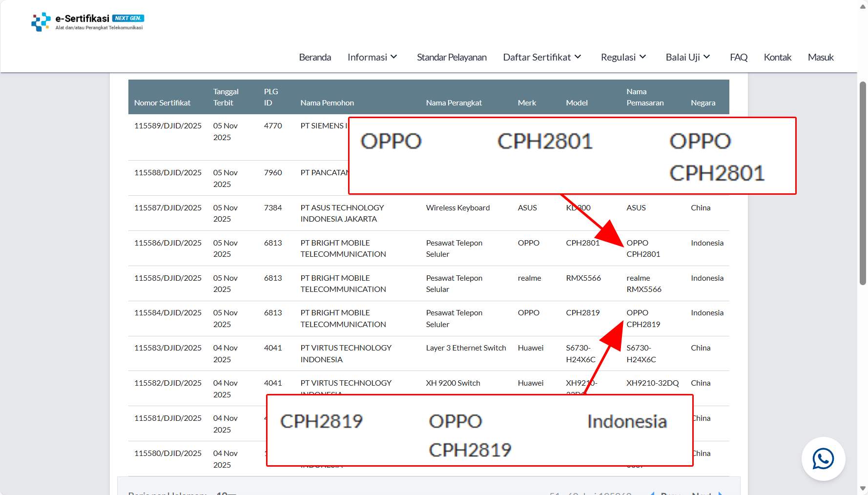868x495 pixels.
Task: Click the NEXT GEN badge beside logo
Action: [x=128, y=18]
